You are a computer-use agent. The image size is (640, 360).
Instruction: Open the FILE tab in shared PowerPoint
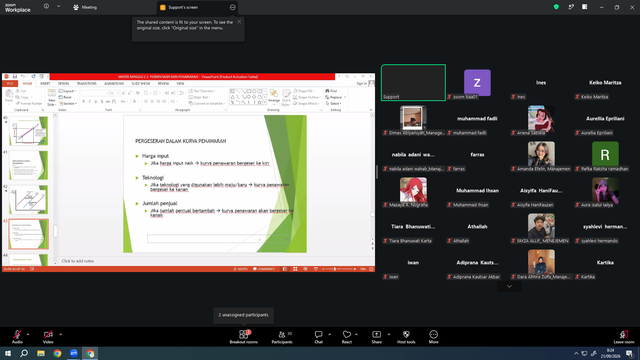[x=10, y=83]
